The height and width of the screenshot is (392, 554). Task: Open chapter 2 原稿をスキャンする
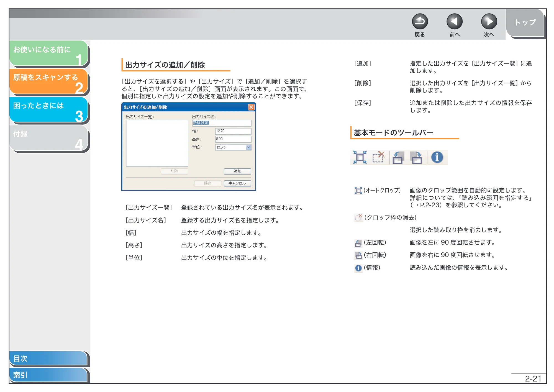[x=49, y=81]
